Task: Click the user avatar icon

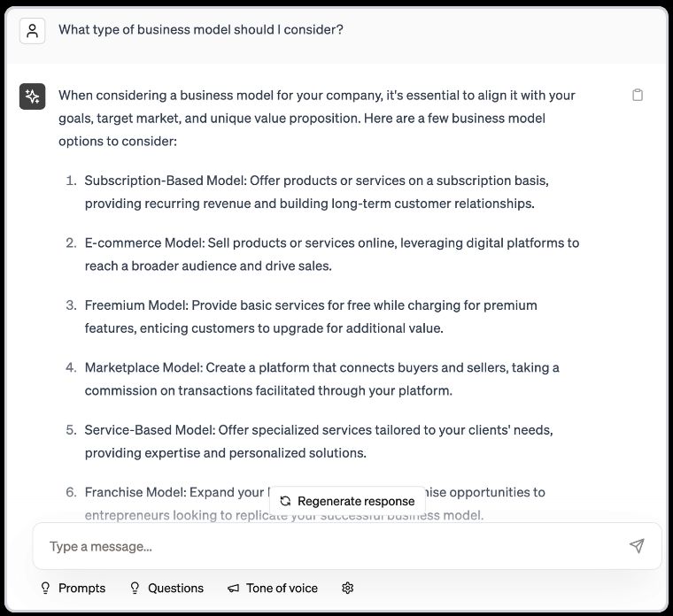Action: [x=32, y=31]
